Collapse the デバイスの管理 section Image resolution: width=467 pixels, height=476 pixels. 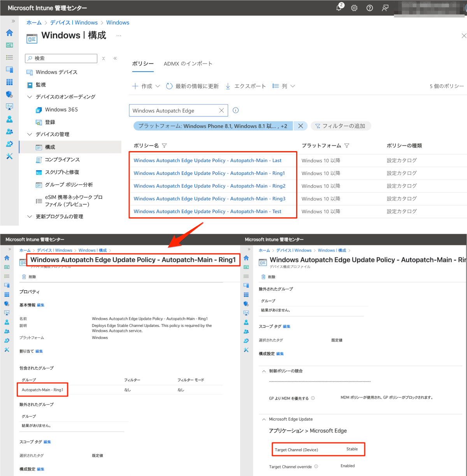[x=30, y=134]
